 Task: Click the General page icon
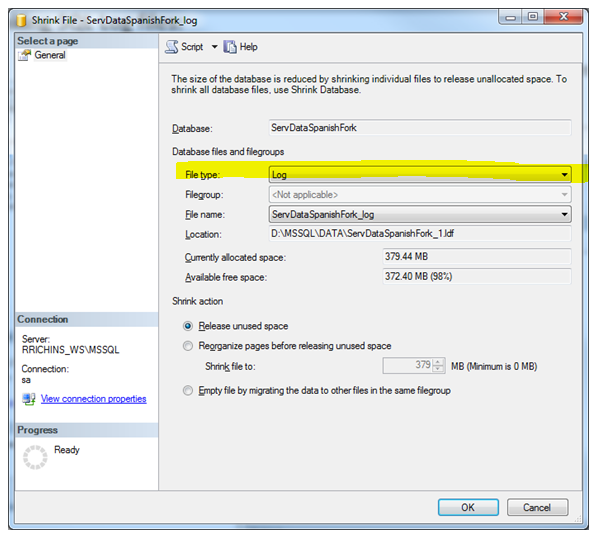(24, 56)
